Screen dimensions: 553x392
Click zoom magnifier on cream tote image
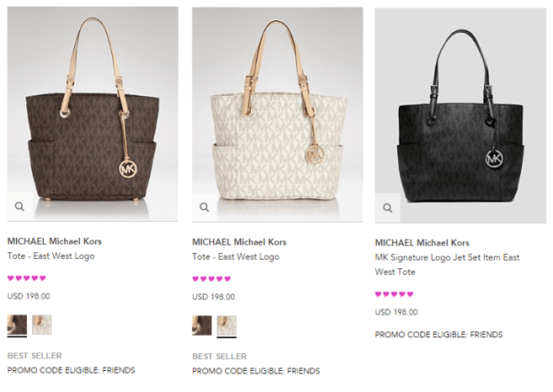[204, 207]
